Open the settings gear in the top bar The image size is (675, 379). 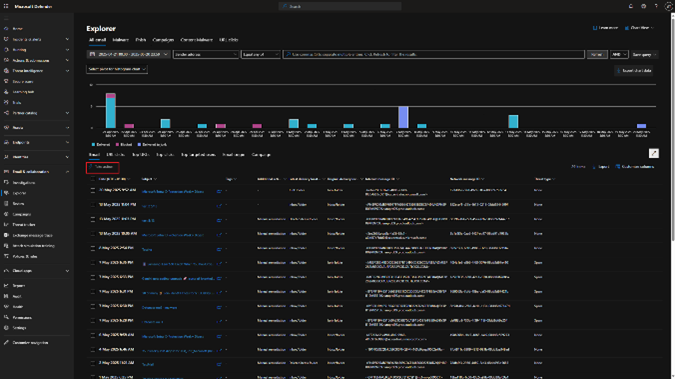pos(644,6)
